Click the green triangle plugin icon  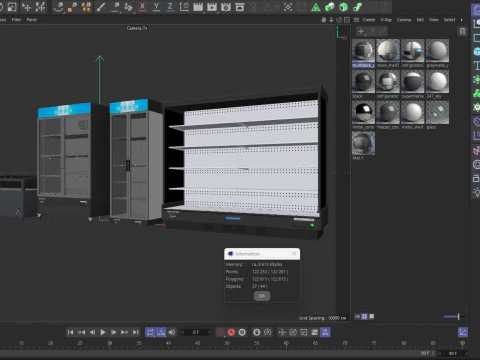316,7
